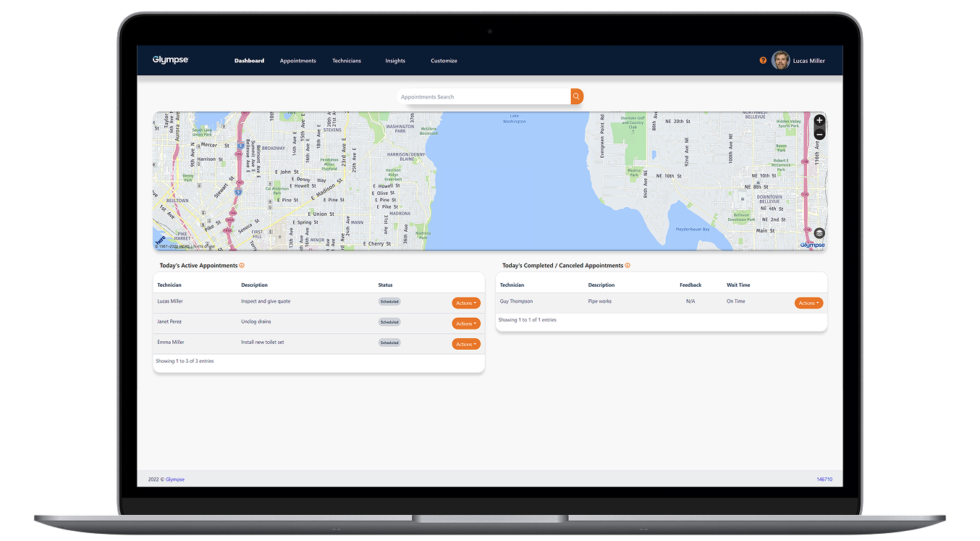Click the Glympse logo in header
This screenshot has width=980, height=541.
click(170, 60)
